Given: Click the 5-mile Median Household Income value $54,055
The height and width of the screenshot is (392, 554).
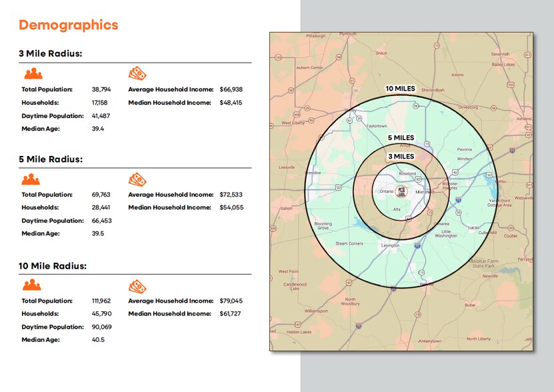Looking at the screenshot, I should tap(231, 208).
